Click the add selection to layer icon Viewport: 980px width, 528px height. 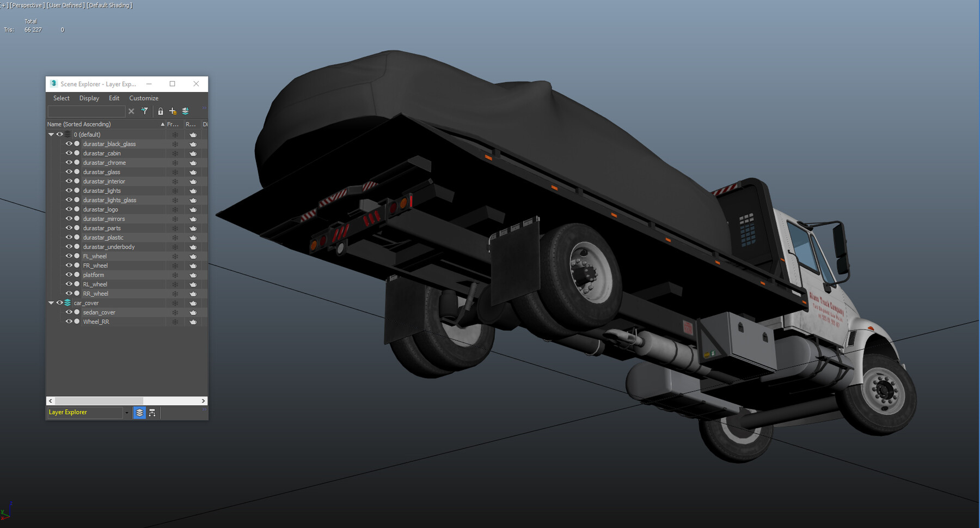186,111
